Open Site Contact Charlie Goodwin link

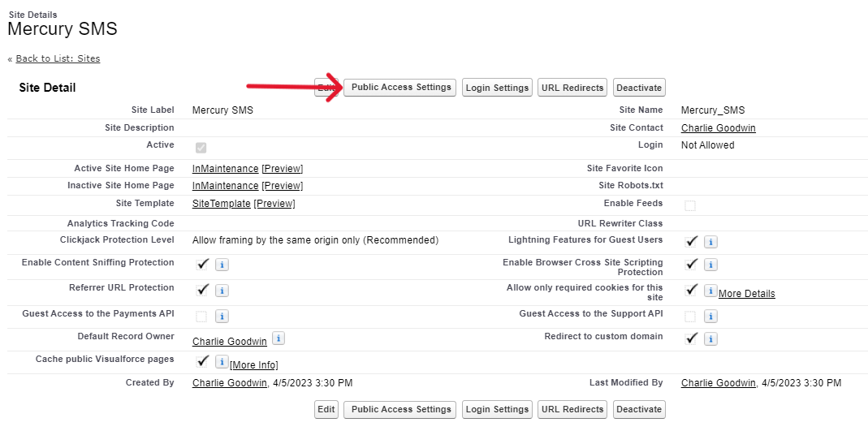click(719, 128)
